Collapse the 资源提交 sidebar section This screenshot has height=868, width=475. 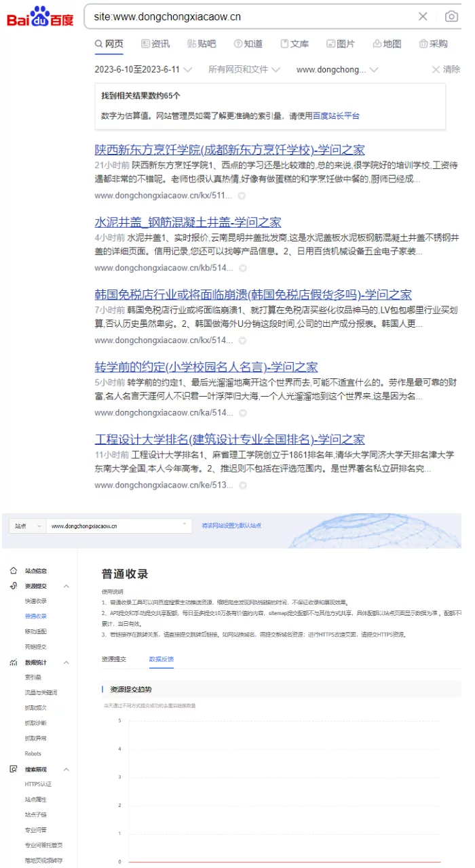[x=66, y=586]
